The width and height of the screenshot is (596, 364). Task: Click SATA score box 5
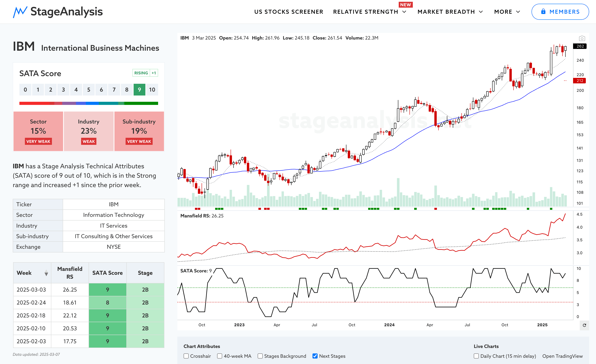[x=89, y=90]
